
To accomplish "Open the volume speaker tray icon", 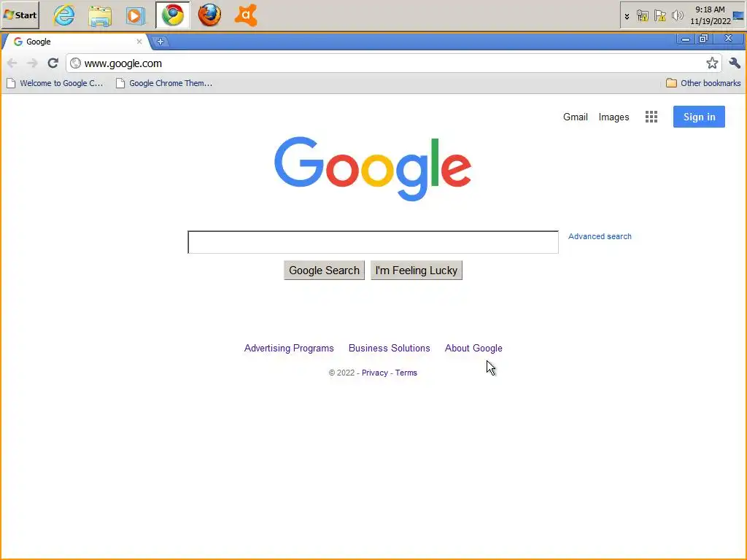I will click(x=677, y=16).
